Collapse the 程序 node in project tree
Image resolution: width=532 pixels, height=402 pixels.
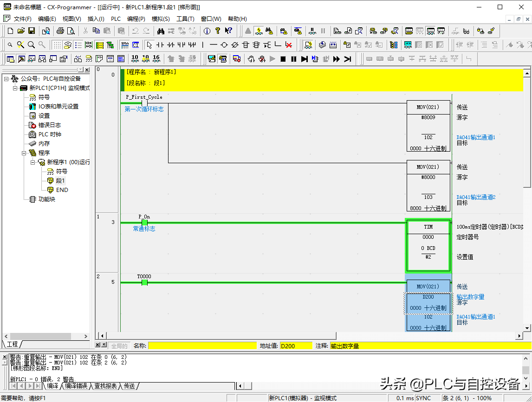[x=24, y=153]
